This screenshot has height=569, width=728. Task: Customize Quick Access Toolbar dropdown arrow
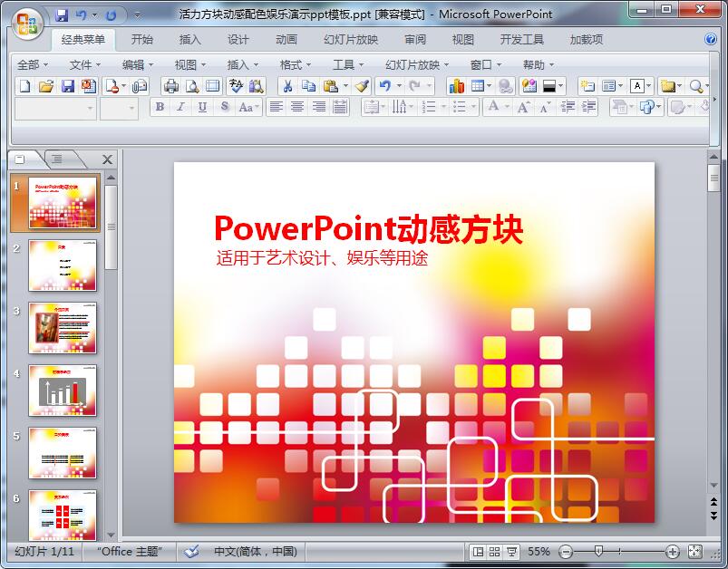click(x=138, y=15)
